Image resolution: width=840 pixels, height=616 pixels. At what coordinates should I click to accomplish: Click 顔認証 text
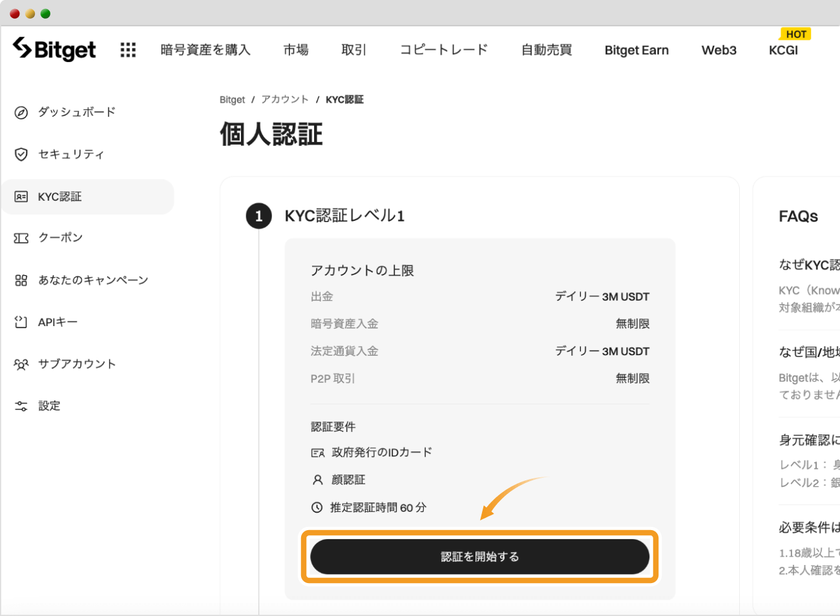(348, 480)
